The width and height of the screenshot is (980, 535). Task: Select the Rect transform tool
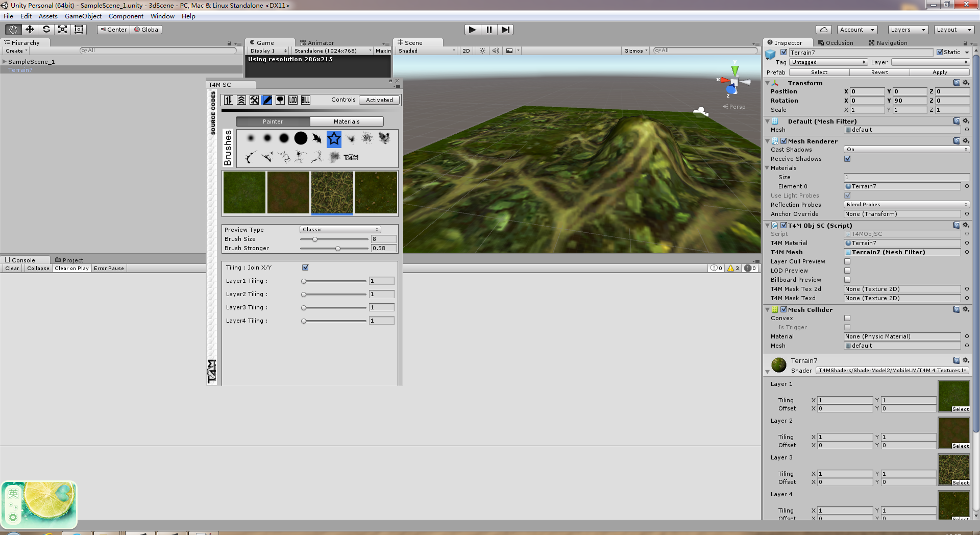coord(79,30)
